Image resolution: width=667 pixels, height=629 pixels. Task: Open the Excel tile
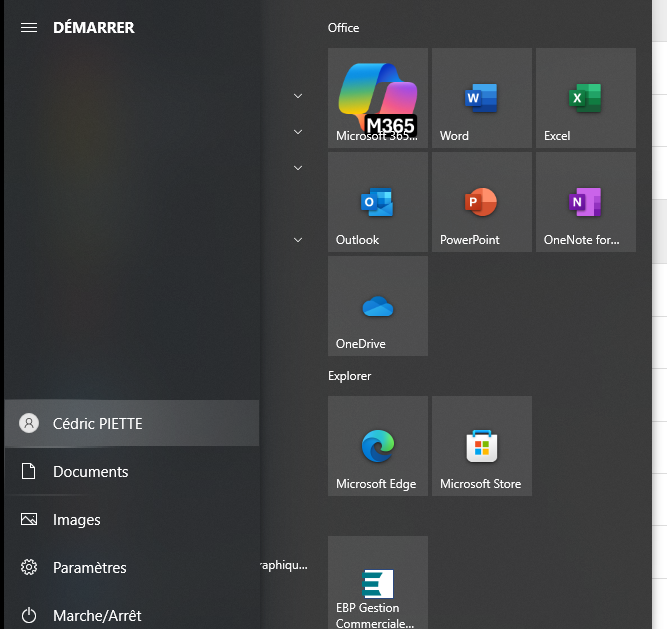pyautogui.click(x=586, y=98)
